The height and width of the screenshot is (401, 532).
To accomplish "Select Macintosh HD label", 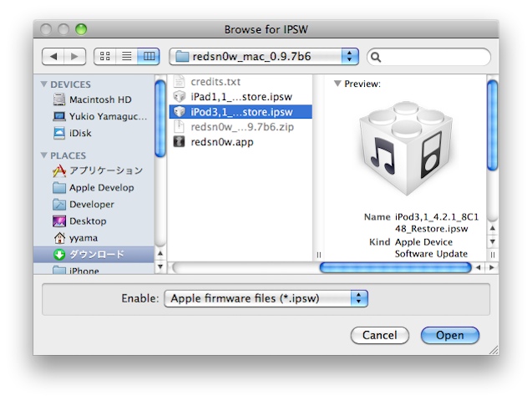I will [100, 99].
